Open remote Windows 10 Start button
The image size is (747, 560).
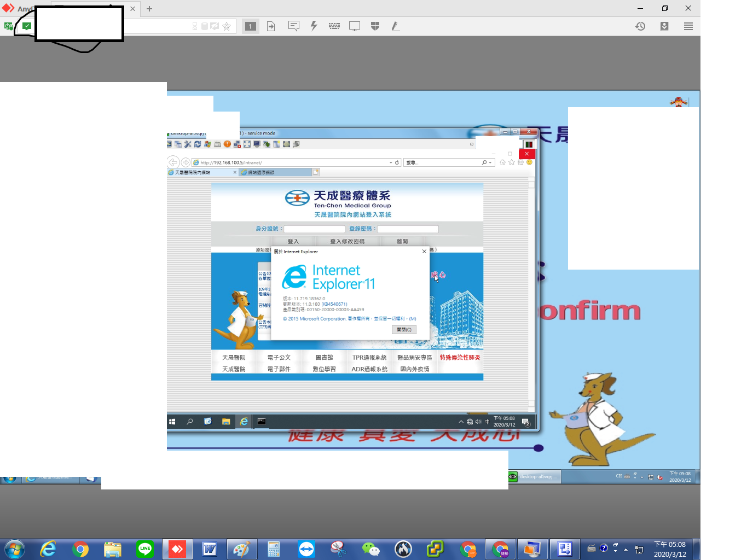pos(172,422)
